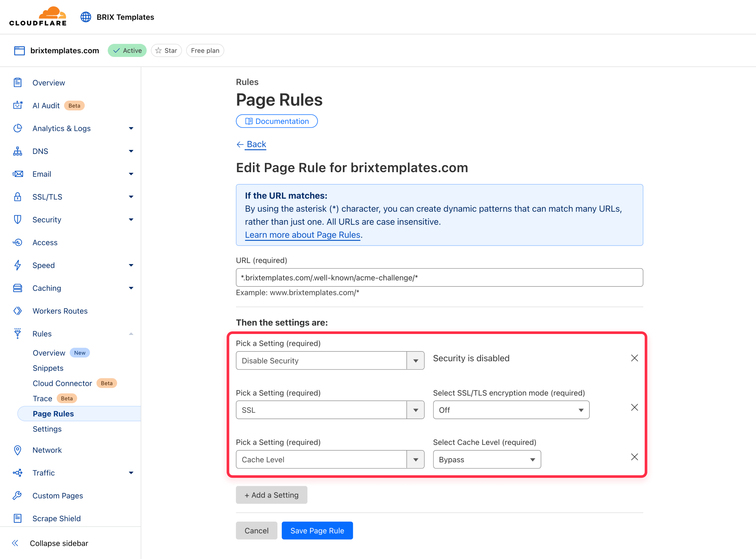Expand the SSL/TLS sidebar section
The image size is (756, 559).
[x=131, y=197]
